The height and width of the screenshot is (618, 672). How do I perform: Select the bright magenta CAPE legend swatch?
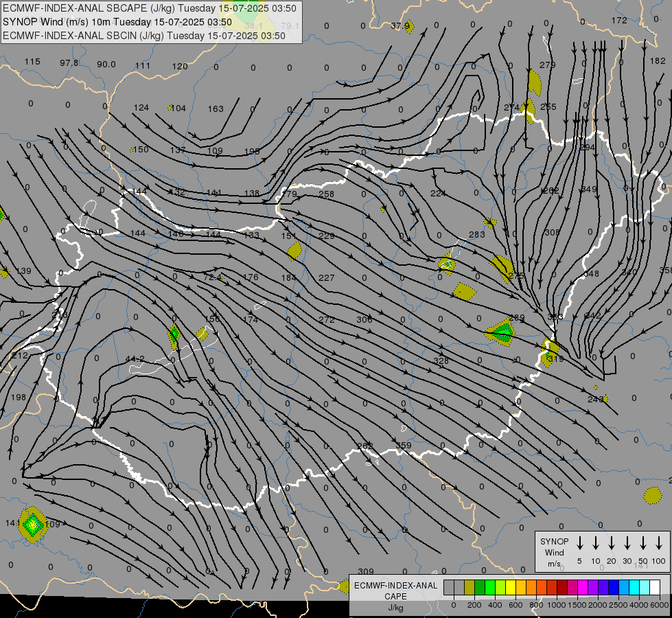(x=583, y=588)
